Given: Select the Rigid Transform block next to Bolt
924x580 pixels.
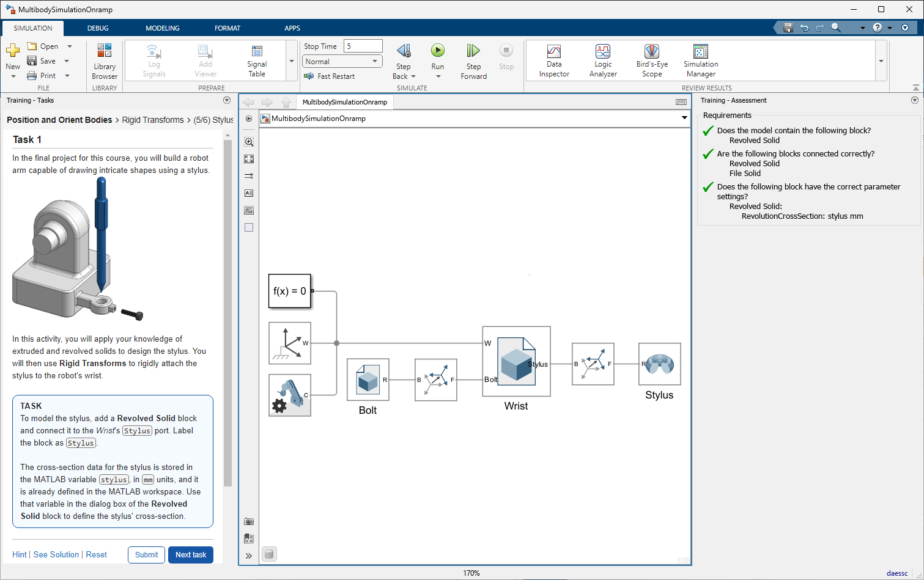Looking at the screenshot, I should (436, 380).
